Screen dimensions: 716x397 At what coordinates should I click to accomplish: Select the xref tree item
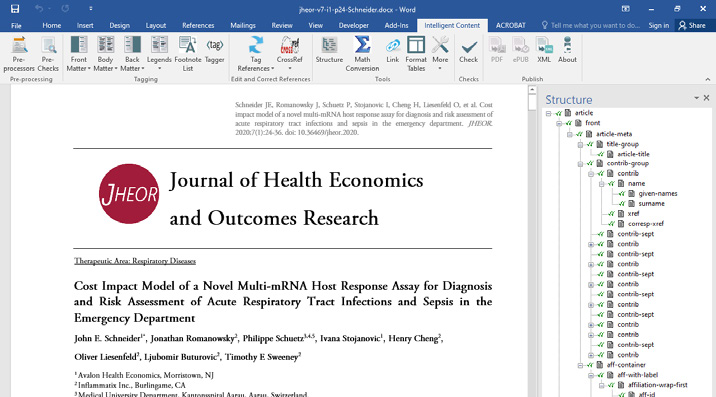click(x=633, y=214)
